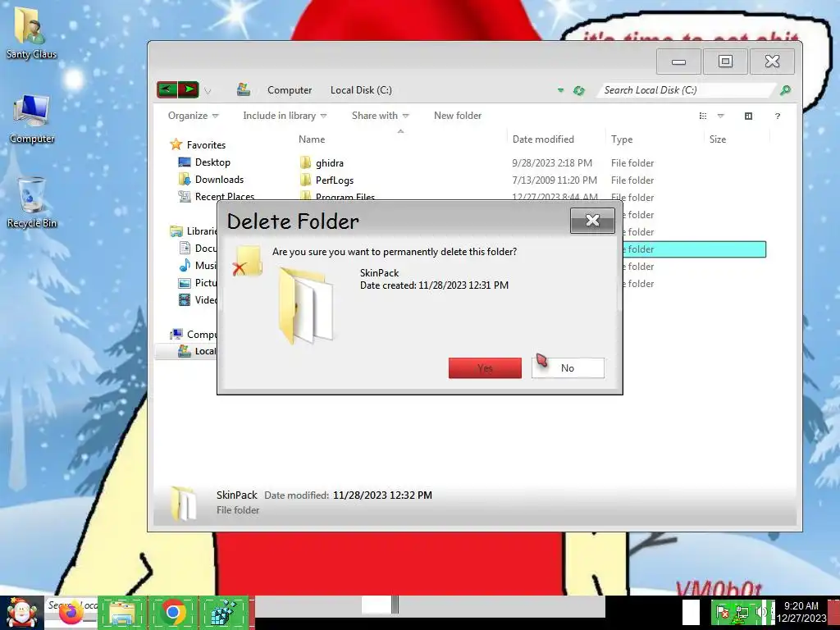Click the PerfLogs folder icon

(x=305, y=180)
